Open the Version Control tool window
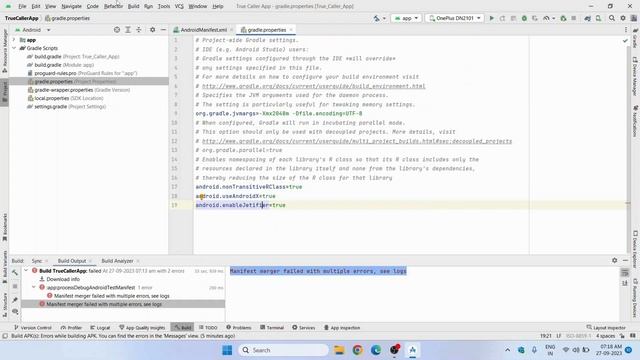The height and width of the screenshot is (360, 640). point(33,327)
